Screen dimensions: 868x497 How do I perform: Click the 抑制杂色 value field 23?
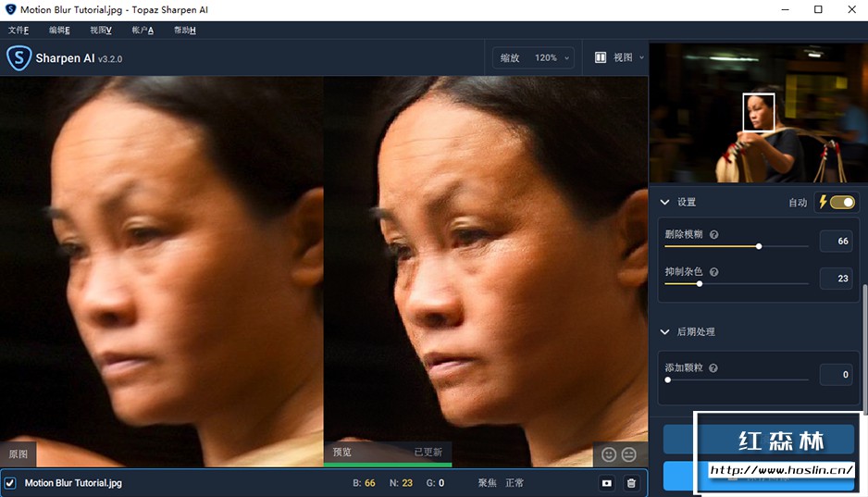pyautogui.click(x=836, y=279)
